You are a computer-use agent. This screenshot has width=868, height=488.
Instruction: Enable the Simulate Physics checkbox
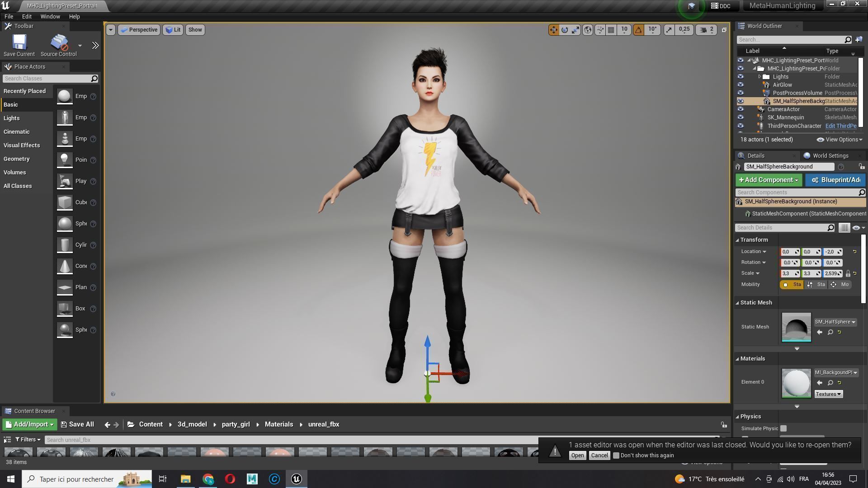pyautogui.click(x=783, y=428)
